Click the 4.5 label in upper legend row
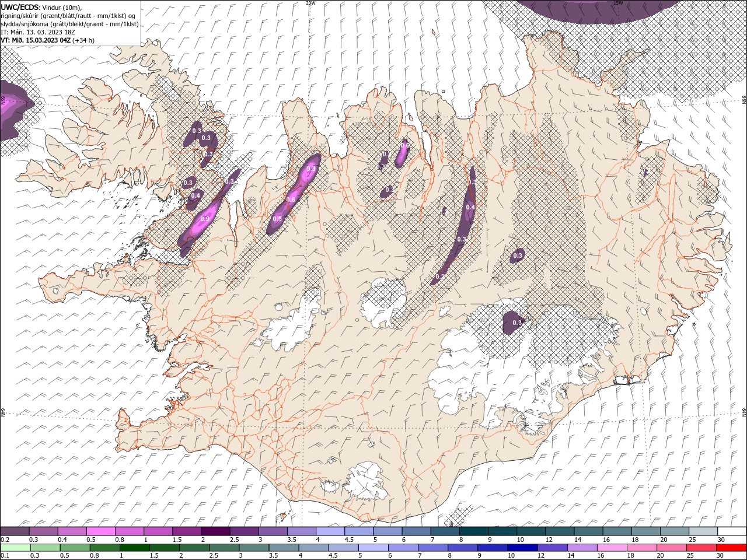Screen dimensions: 747x560 click(349, 540)
